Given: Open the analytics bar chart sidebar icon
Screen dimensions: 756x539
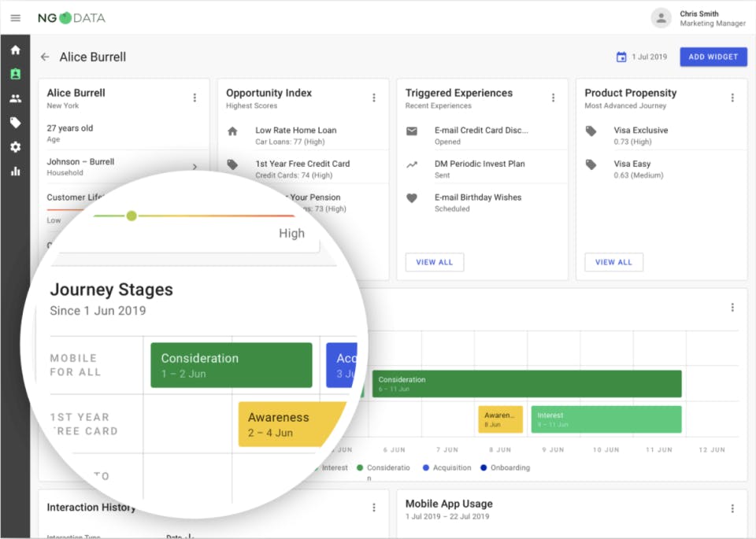Looking at the screenshot, I should [15, 171].
